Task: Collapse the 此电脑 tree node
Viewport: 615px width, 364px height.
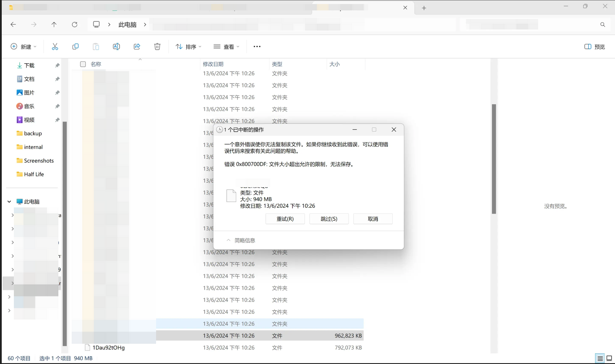Action: (9, 201)
